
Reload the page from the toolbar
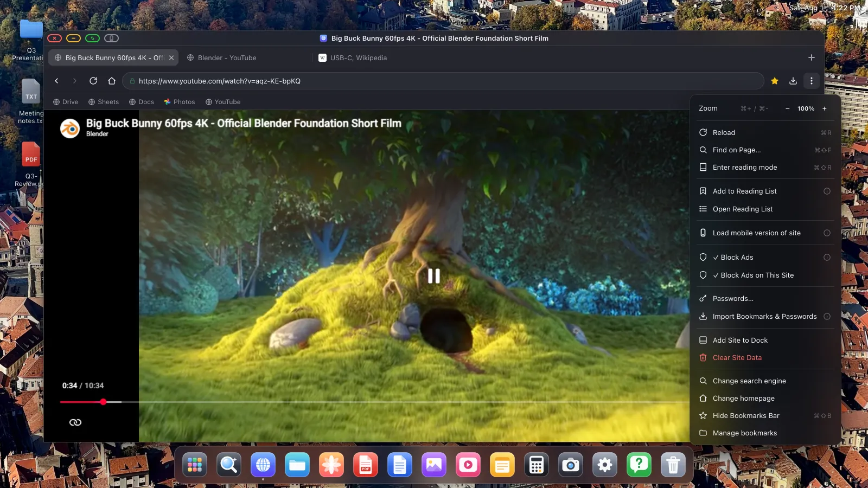(x=93, y=81)
